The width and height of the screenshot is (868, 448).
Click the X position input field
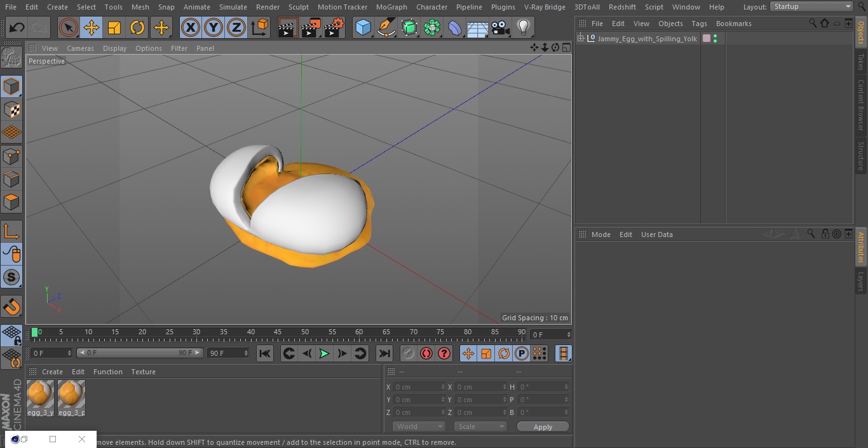tap(419, 386)
